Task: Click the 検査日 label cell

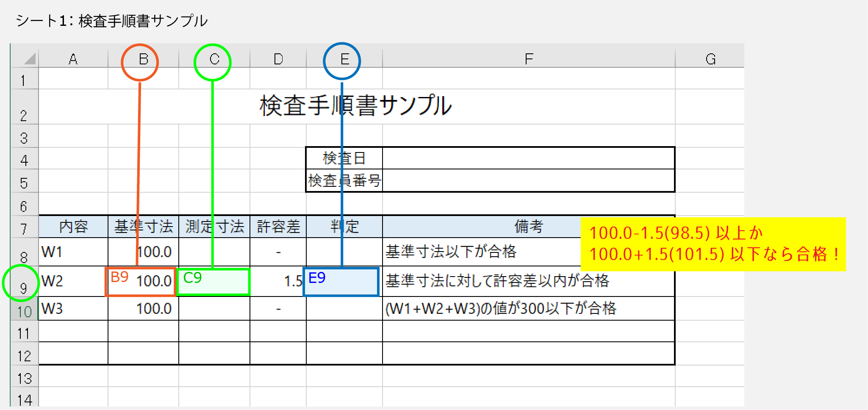Action: click(x=344, y=158)
